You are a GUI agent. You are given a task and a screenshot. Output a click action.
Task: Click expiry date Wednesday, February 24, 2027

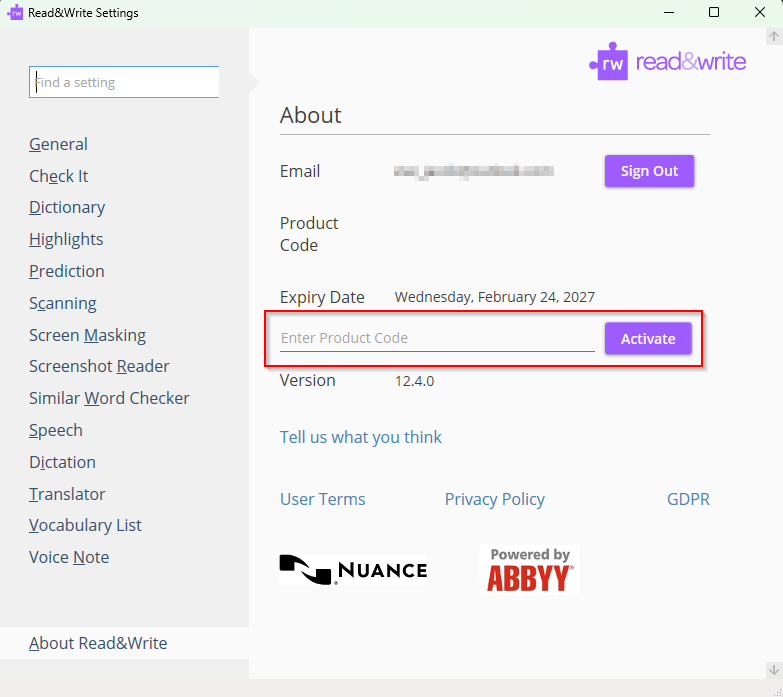[x=494, y=297]
